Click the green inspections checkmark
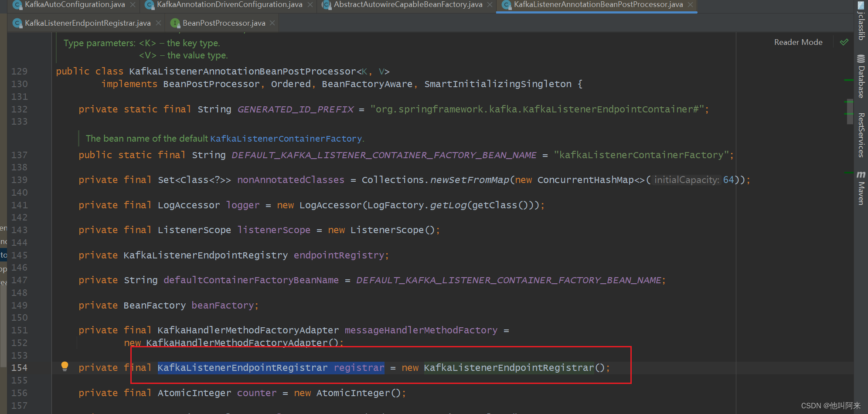The image size is (868, 414). pyautogui.click(x=844, y=42)
